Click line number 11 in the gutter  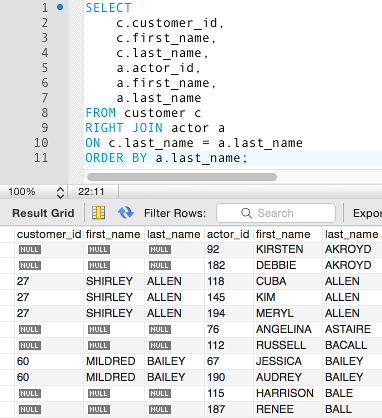pyautogui.click(x=41, y=158)
